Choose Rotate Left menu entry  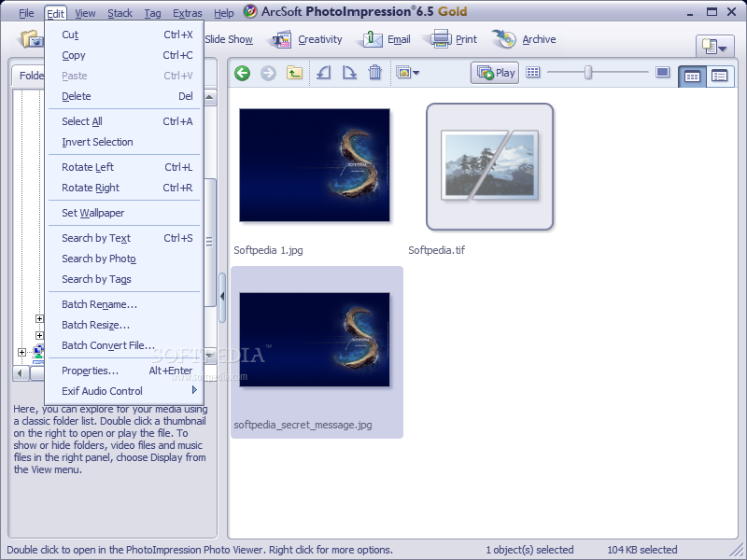[125, 167]
